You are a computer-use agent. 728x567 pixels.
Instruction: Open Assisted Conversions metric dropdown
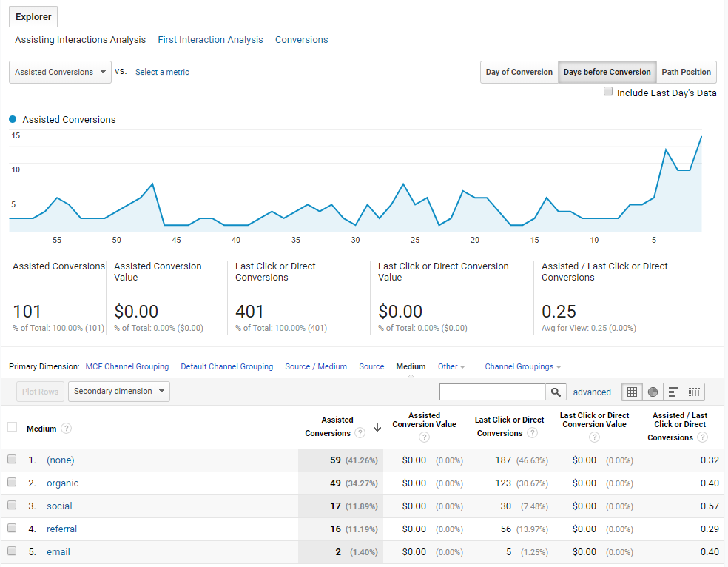[x=61, y=72]
